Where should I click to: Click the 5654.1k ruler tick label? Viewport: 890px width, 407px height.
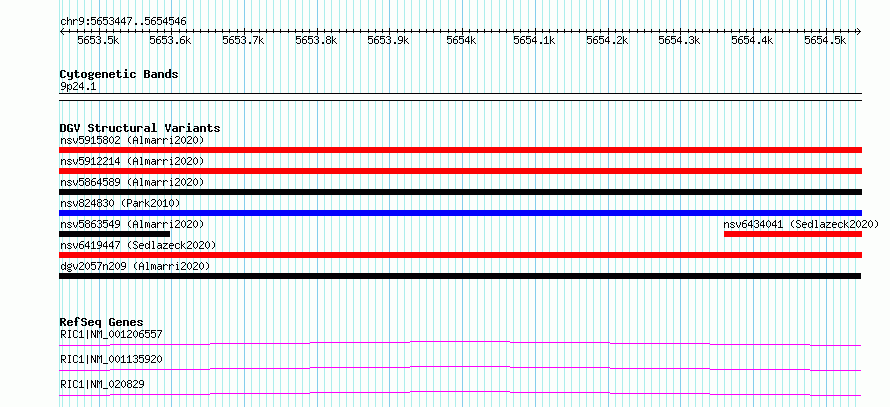coord(534,40)
